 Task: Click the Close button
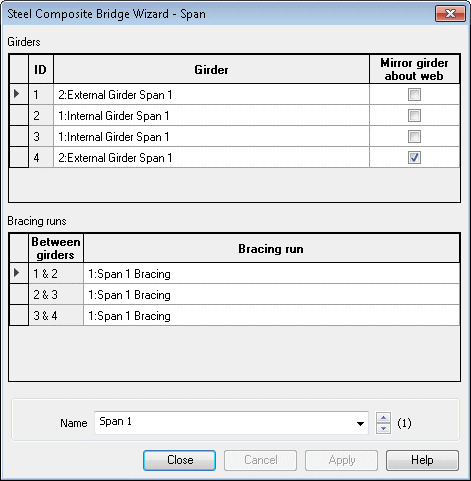(179, 460)
